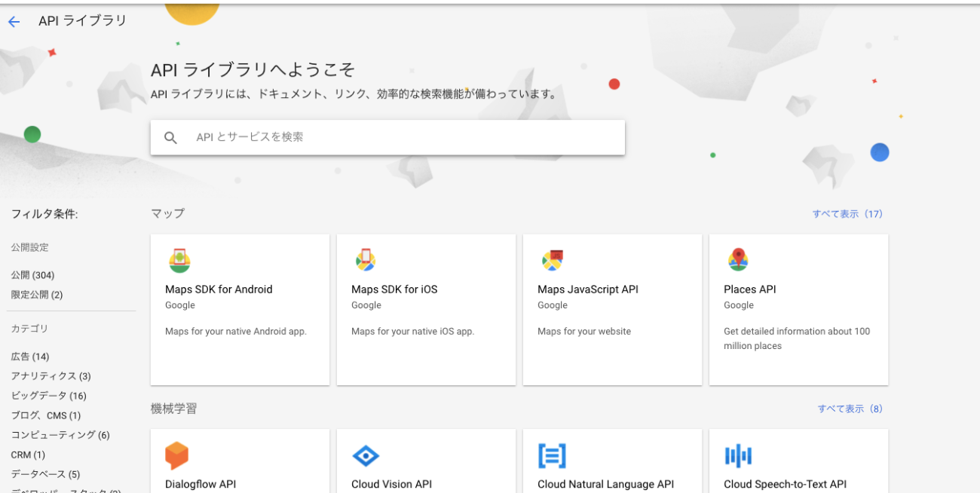The width and height of the screenshot is (980, 493).
Task: Filter by データベース (5) category
Action: click(x=45, y=474)
